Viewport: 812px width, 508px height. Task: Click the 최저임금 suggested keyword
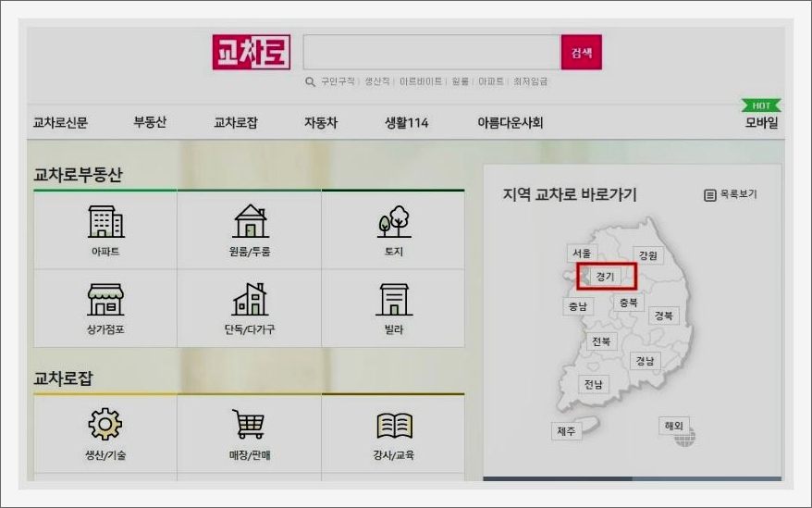(530, 81)
